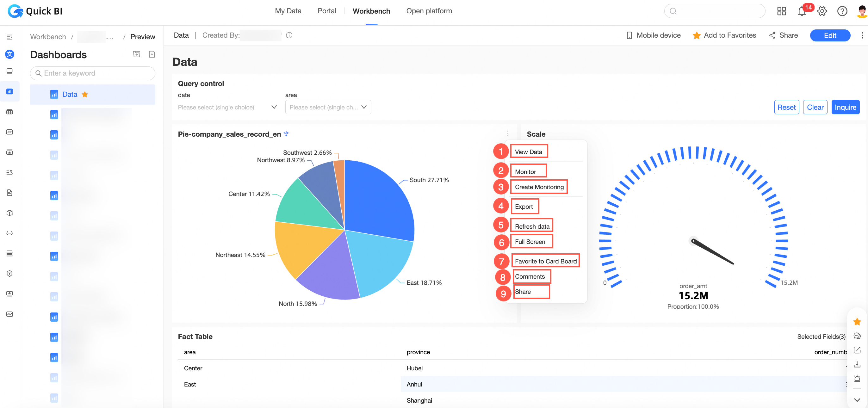Viewport: 868px width, 408px height.
Task: Create new folder in Dashboards panel
Action: coord(136,54)
